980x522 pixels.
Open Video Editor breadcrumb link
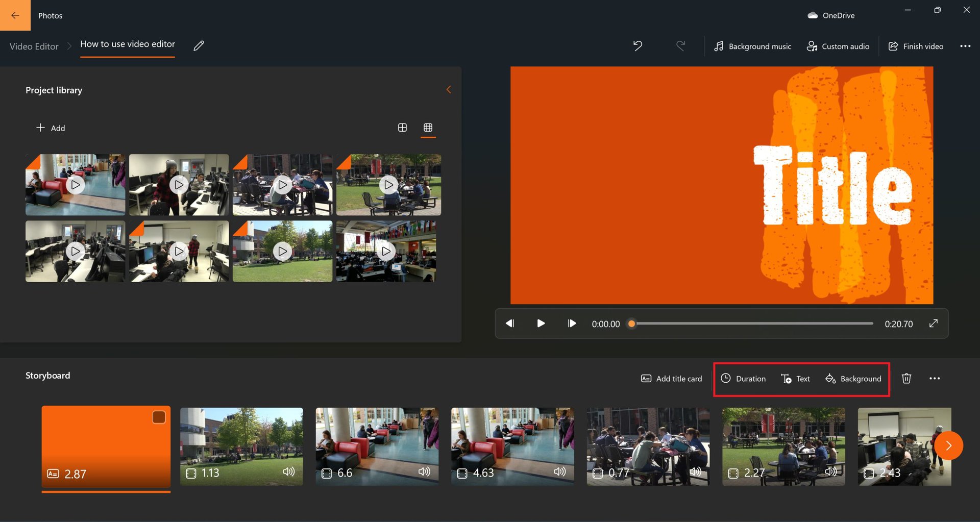pos(34,46)
